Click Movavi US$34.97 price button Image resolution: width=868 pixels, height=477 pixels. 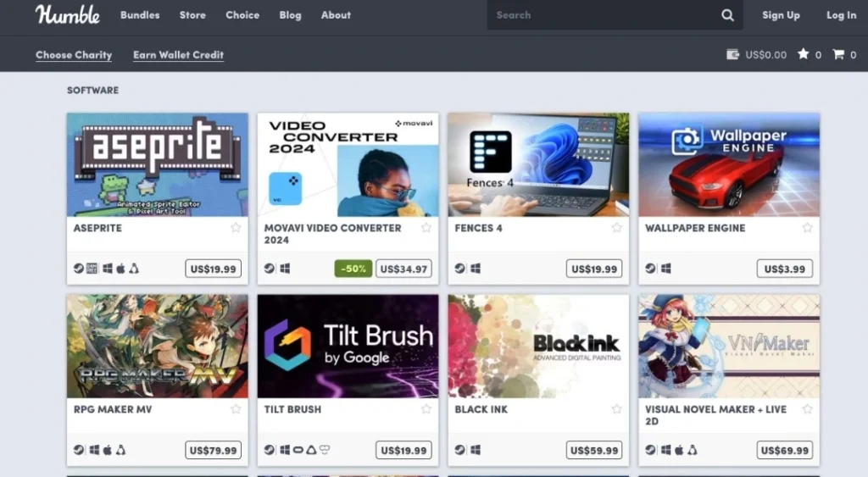click(x=403, y=269)
